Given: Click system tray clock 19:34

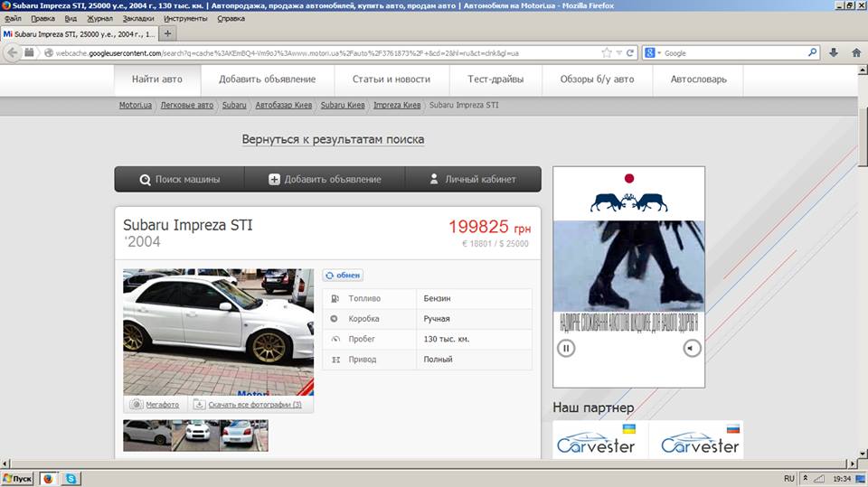Looking at the screenshot, I should [x=842, y=479].
